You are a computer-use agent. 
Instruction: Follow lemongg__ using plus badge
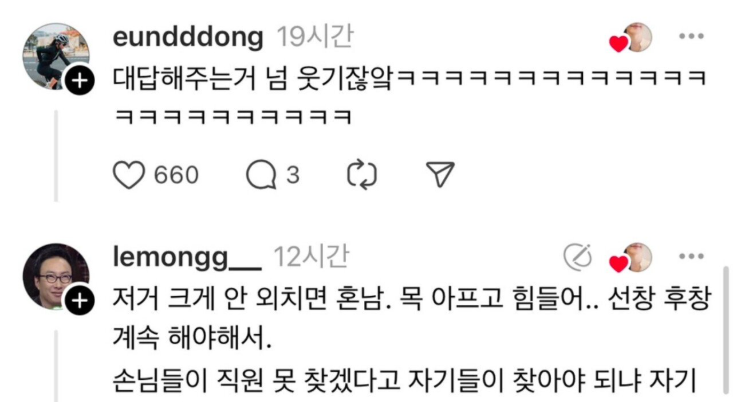point(79,301)
